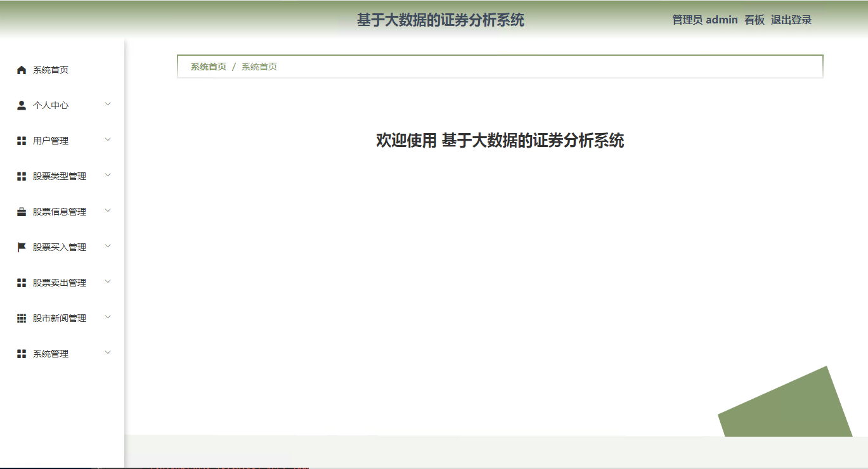Image resolution: width=868 pixels, height=469 pixels.
Task: Expand the 股票卖出管理 chevron arrow
Action: click(108, 281)
